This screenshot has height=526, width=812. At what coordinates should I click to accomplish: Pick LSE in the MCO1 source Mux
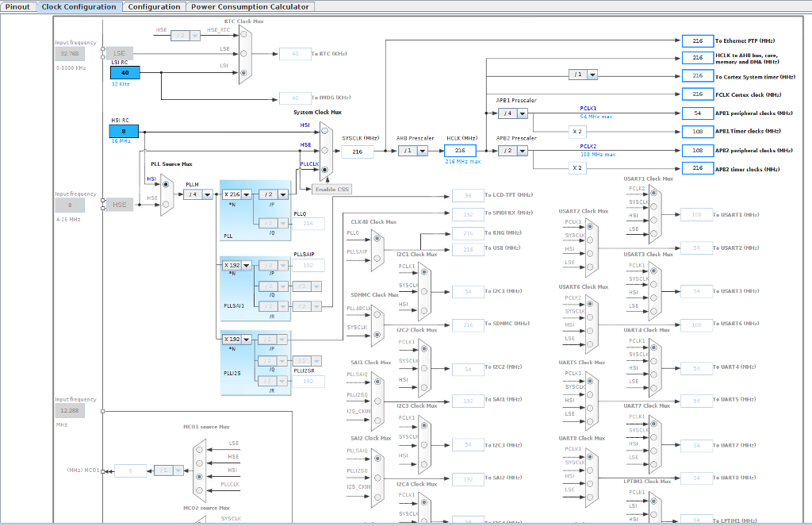(x=199, y=448)
